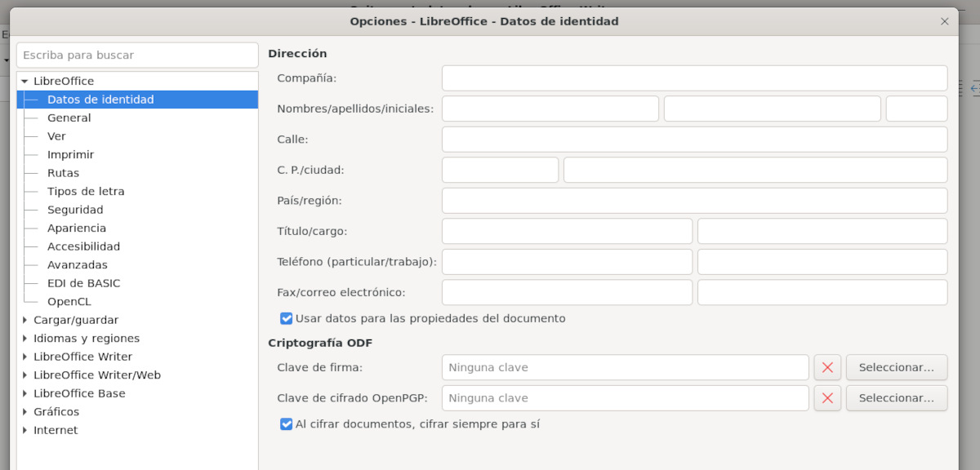
Task: Click the Clave de cifrado OpenPGP key field
Action: [x=626, y=398]
